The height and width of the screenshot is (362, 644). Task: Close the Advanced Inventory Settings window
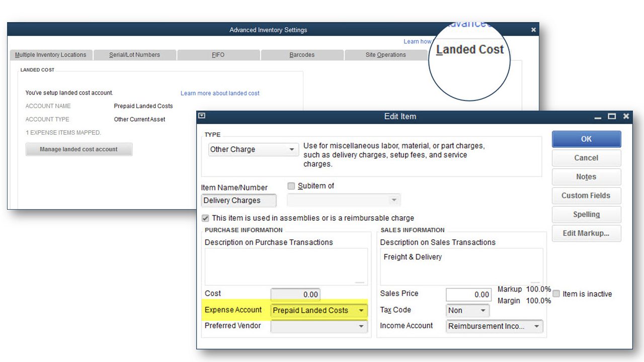(533, 30)
